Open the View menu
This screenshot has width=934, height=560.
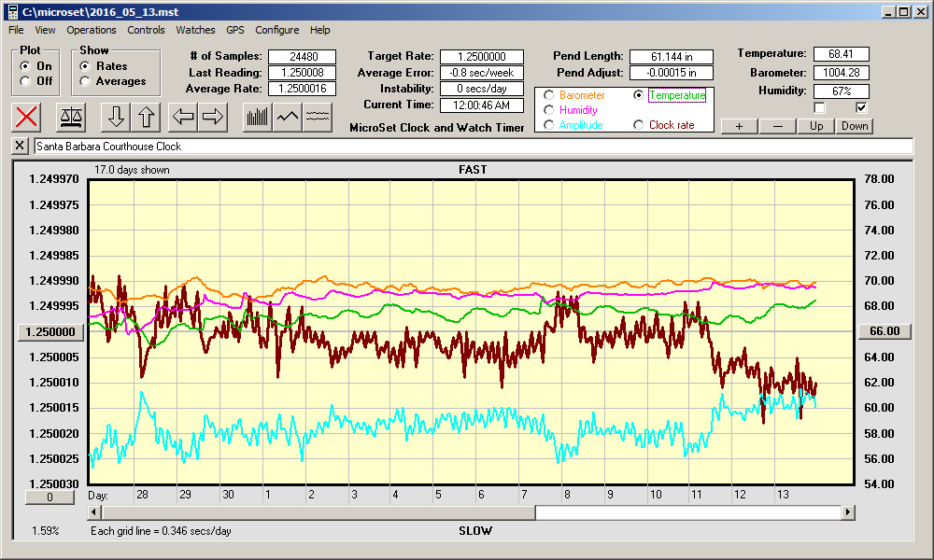pos(45,30)
